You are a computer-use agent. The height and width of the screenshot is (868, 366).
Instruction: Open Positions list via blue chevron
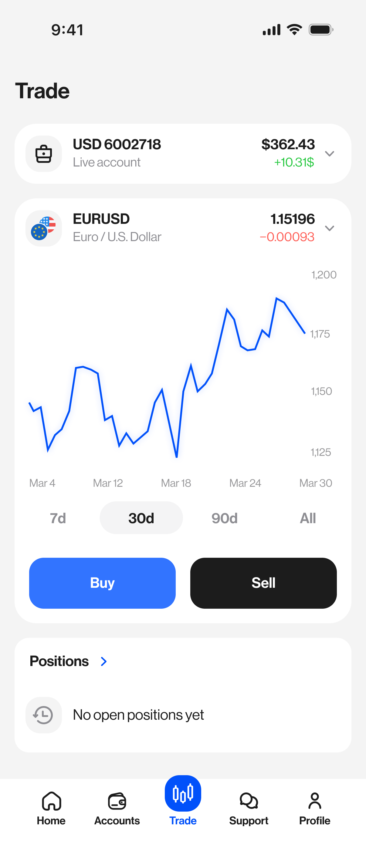(104, 661)
